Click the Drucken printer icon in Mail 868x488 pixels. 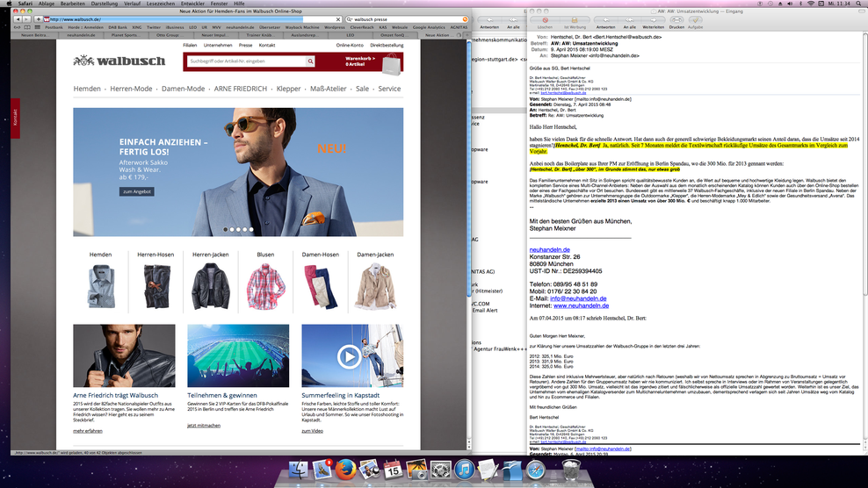coord(676,20)
